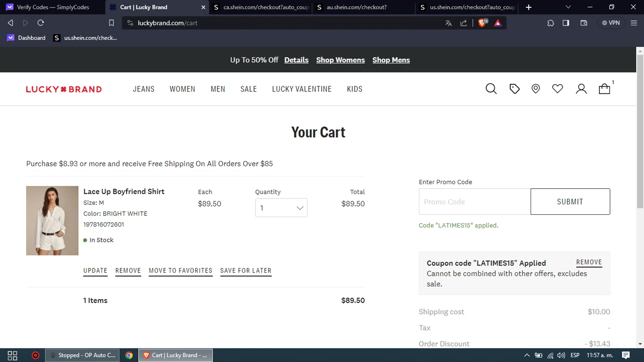Open the LUCKY VALENTINE menu
The width and height of the screenshot is (644, 362).
[302, 89]
